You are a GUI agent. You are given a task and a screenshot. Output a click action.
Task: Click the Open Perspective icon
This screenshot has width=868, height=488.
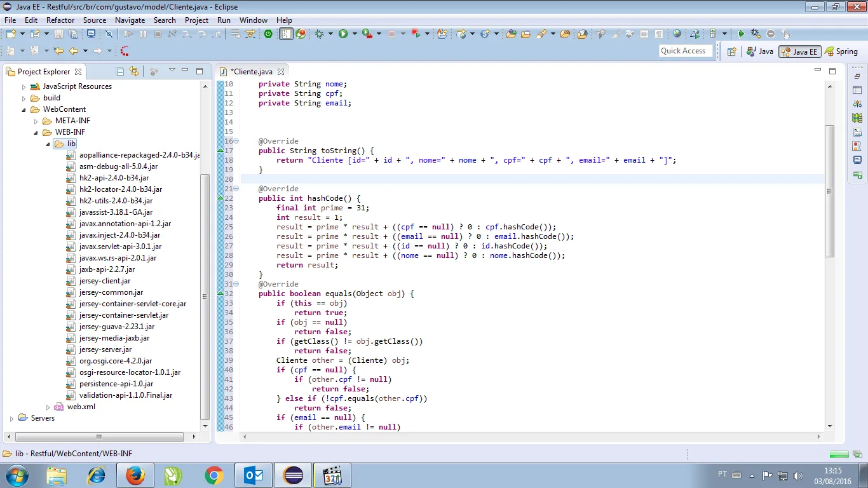(731, 51)
